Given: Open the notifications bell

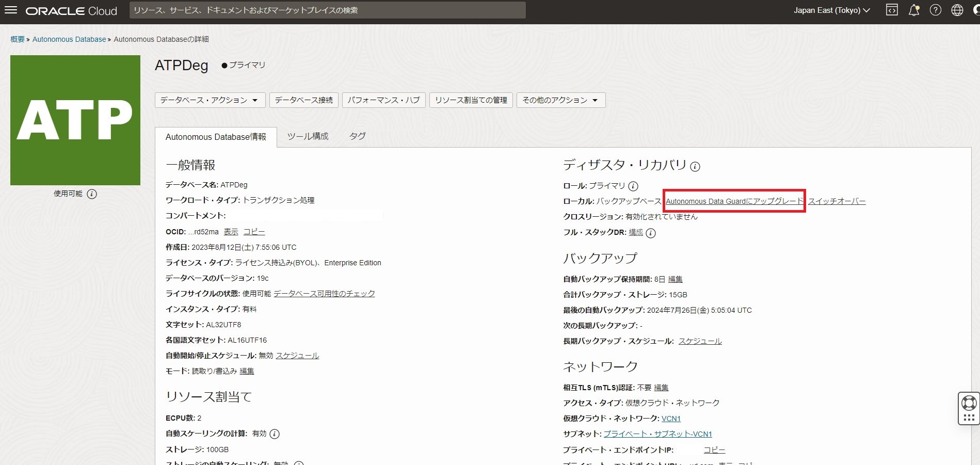Looking at the screenshot, I should point(913,10).
